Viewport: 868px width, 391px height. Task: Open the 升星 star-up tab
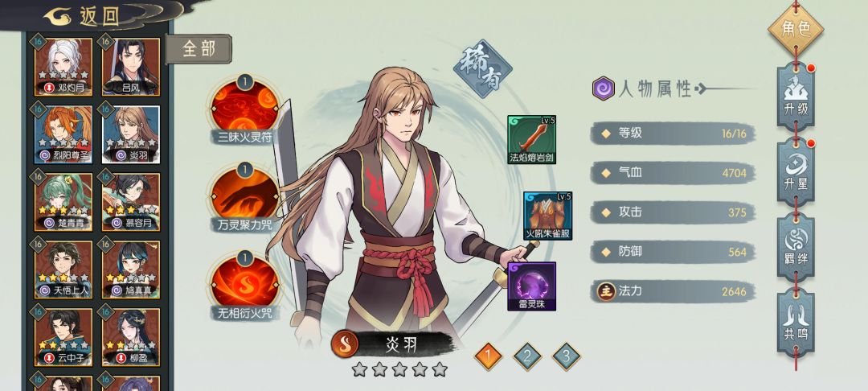tap(796, 171)
